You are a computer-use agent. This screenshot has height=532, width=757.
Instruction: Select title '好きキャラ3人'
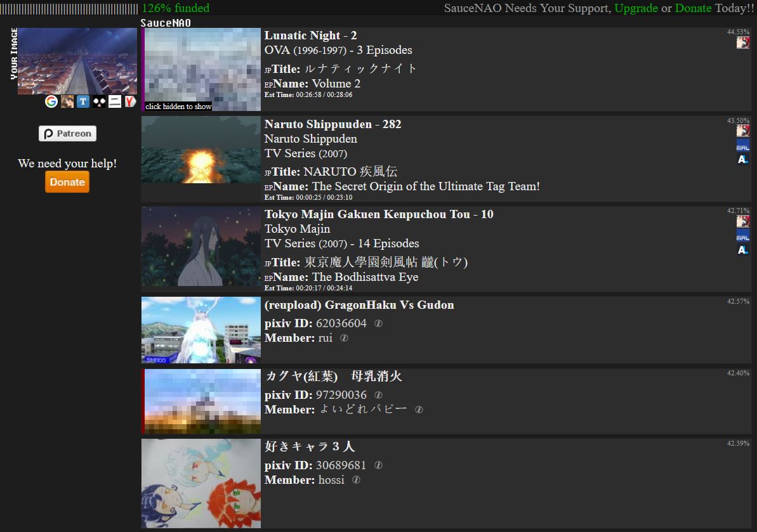point(310,446)
